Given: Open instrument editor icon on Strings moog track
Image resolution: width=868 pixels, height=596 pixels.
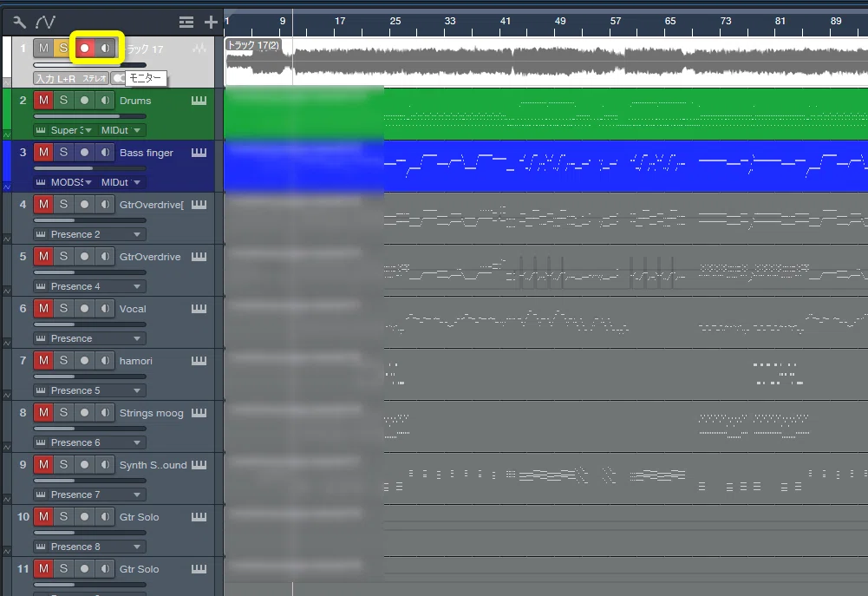Looking at the screenshot, I should coord(199,413).
